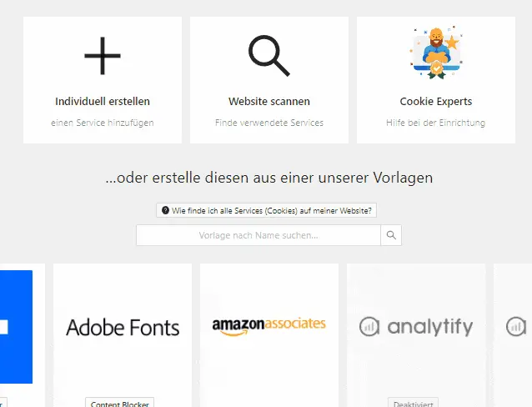Select the amazon associates template logo

coord(269,326)
